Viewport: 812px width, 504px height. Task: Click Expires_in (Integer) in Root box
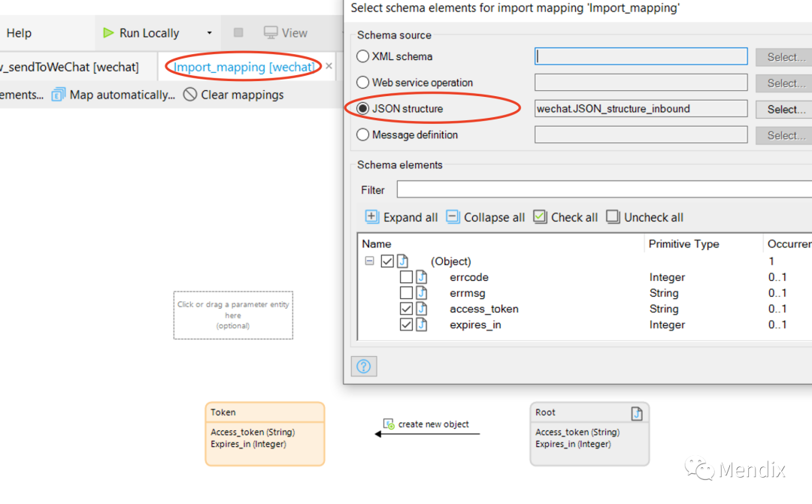(573, 444)
